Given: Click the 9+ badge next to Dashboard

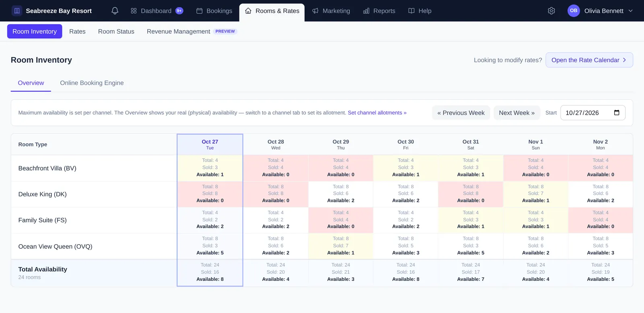Looking at the screenshot, I should point(180,11).
